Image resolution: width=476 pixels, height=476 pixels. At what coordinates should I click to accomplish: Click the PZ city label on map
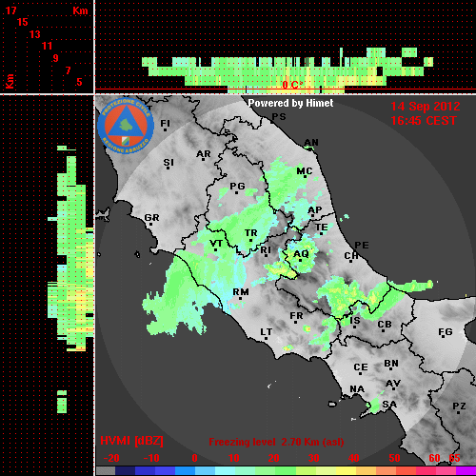[x=459, y=406]
